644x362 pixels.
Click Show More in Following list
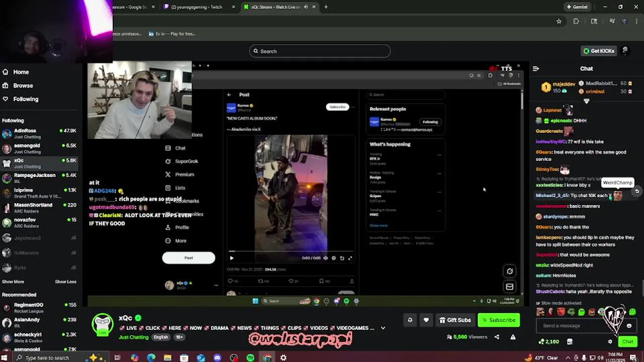pyautogui.click(x=13, y=282)
